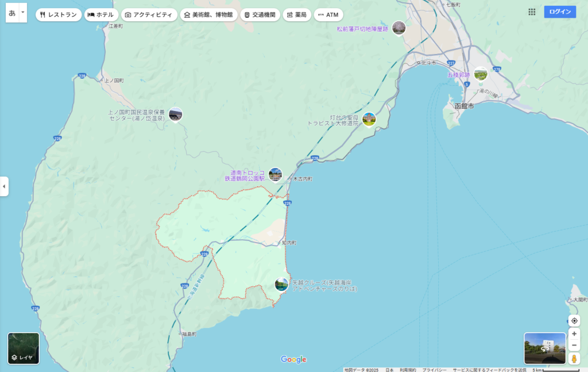The image size is (588, 372).
Task: Click the 北斗市 city label
Action: pos(428,63)
